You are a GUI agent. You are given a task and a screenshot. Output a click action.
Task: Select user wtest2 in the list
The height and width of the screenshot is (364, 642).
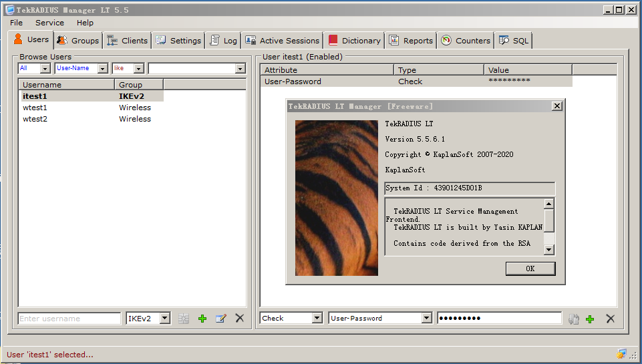[x=35, y=119]
